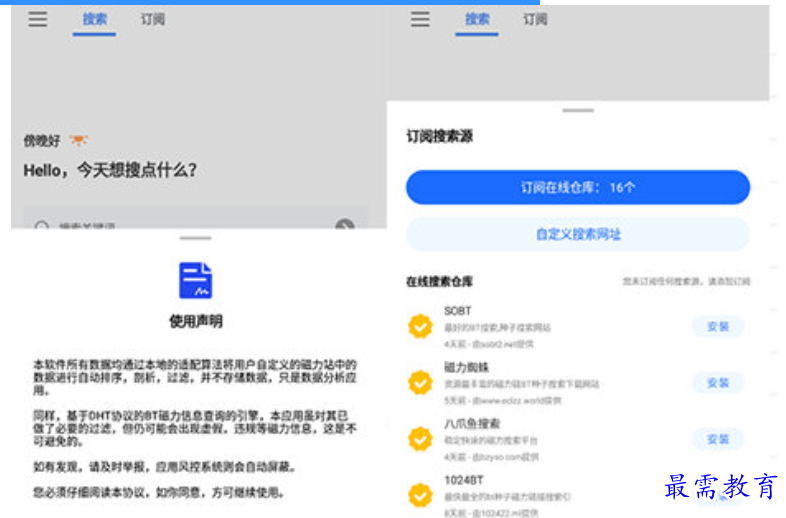Viewport: 786px width, 518px height.
Task: Select 订阅 tab in left screen
Action: tap(152, 20)
